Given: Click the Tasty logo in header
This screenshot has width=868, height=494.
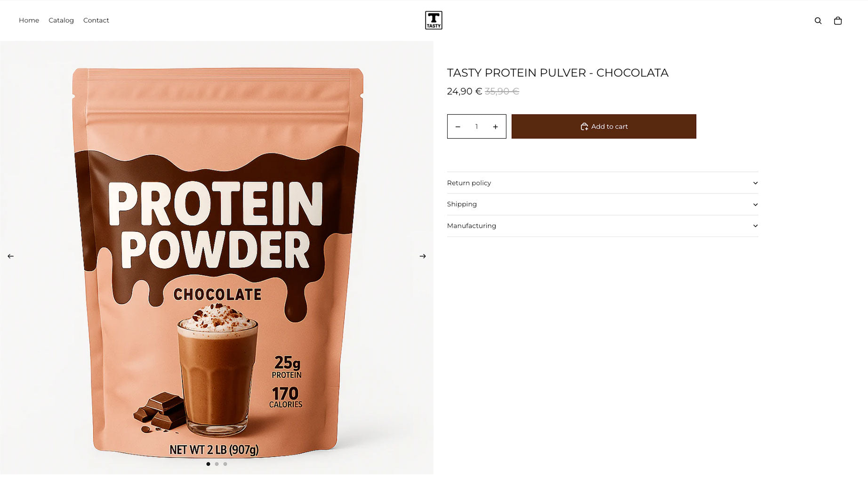Looking at the screenshot, I should pyautogui.click(x=434, y=20).
